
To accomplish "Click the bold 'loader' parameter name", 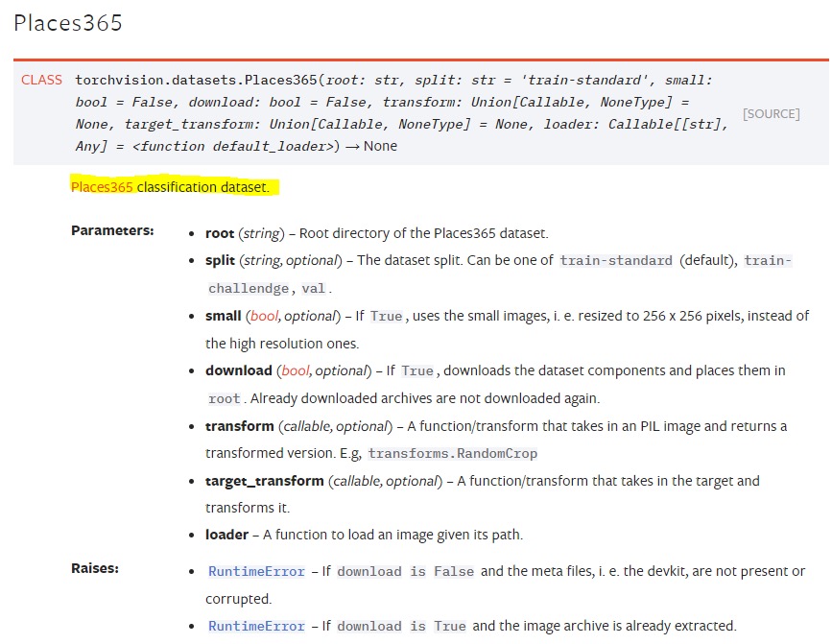I will click(x=227, y=535).
